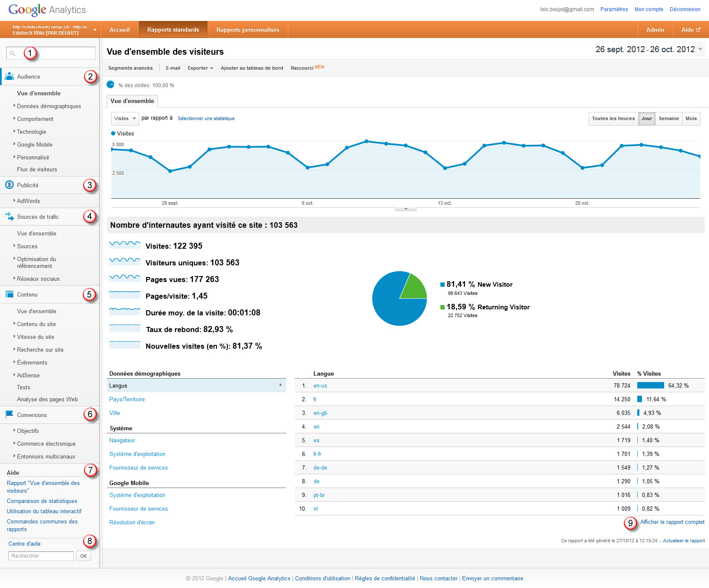Click the Rechercher help input field
Image resolution: width=709 pixels, height=588 pixels.
[x=41, y=556]
